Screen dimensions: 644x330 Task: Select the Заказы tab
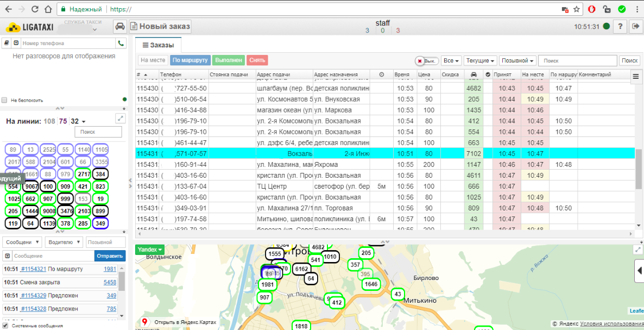pyautogui.click(x=158, y=45)
